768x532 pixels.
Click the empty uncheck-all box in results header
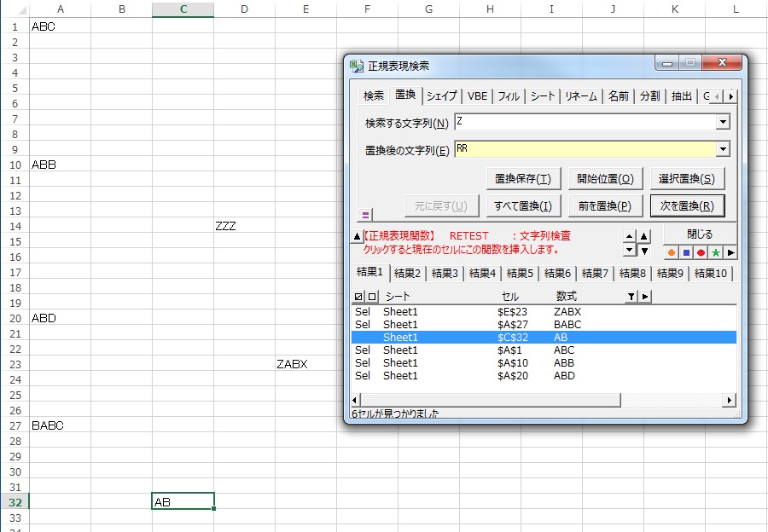click(x=371, y=296)
